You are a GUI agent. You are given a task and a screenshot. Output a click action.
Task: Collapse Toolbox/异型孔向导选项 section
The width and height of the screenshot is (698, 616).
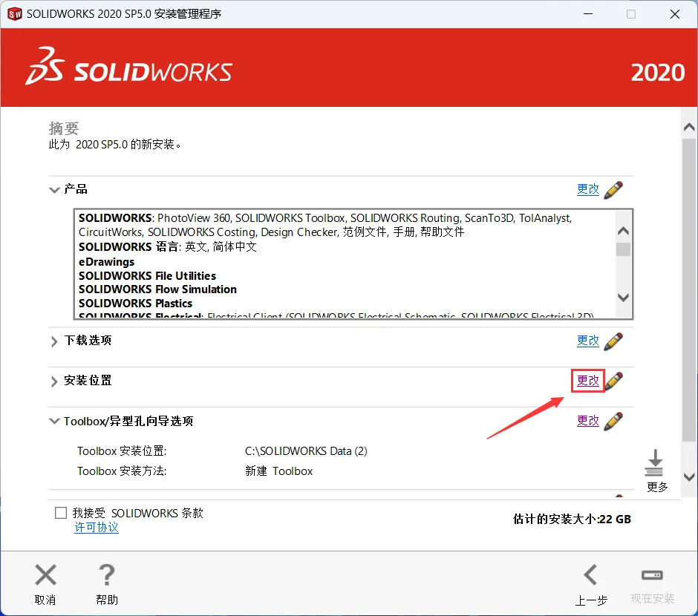click(x=54, y=421)
